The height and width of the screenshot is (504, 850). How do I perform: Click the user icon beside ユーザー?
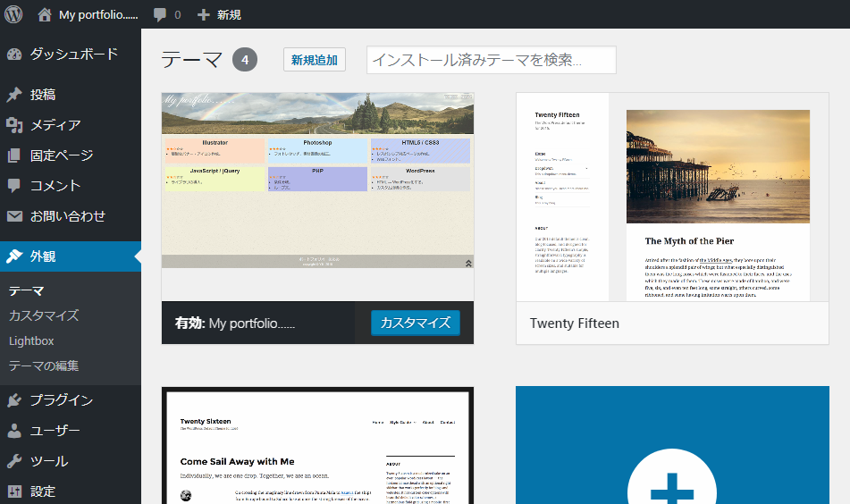click(x=14, y=431)
